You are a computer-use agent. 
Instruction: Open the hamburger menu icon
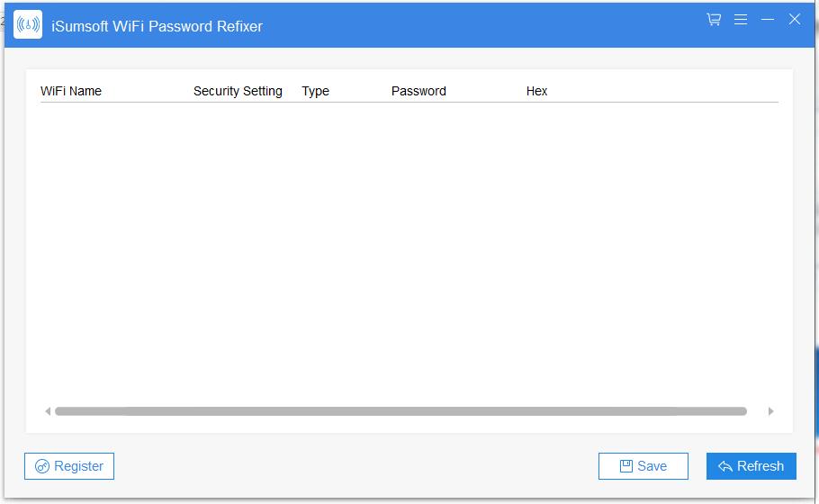(x=741, y=19)
